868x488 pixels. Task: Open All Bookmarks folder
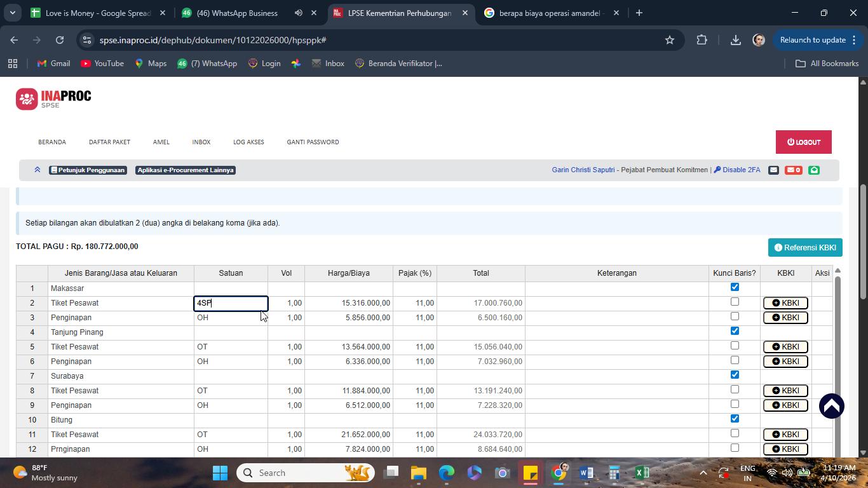(827, 64)
